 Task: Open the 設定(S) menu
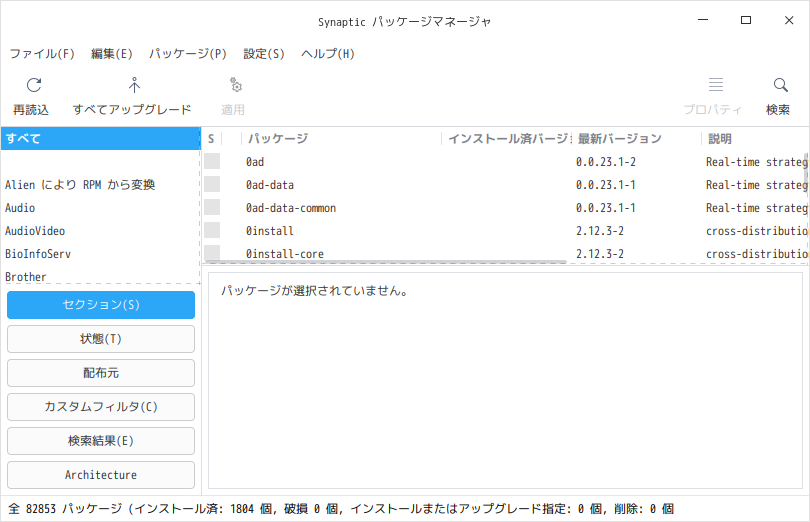(x=263, y=54)
